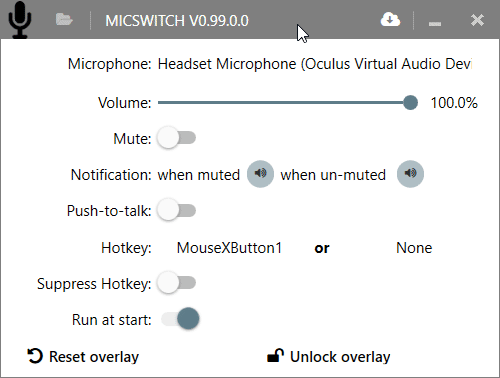The image size is (500, 378).
Task: Open the Microphone device dropdown
Action: click(315, 64)
